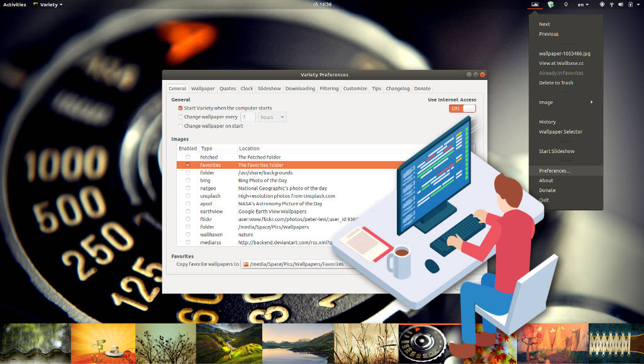
Task: Enable Change wallpaper on start
Action: [x=180, y=127]
